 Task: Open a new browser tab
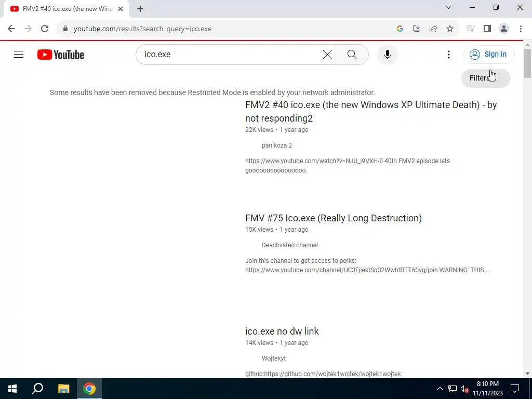pyautogui.click(x=140, y=9)
